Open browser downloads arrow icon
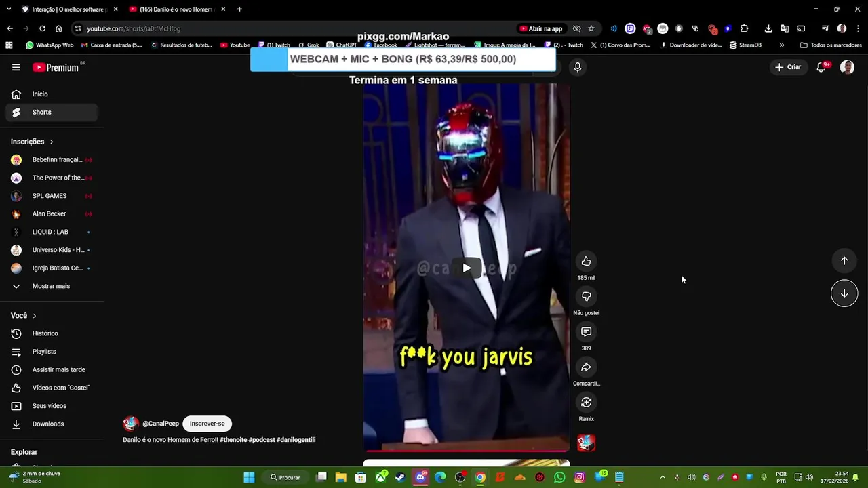 [768, 28]
